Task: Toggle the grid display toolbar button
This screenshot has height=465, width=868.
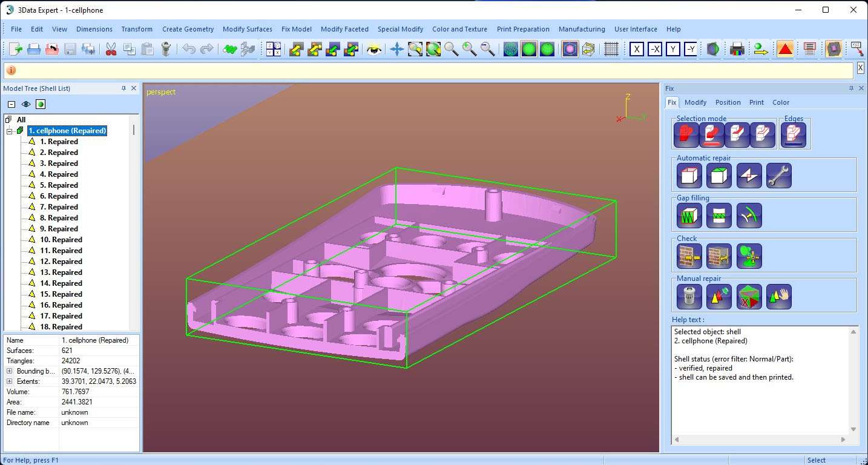Action: coord(611,49)
